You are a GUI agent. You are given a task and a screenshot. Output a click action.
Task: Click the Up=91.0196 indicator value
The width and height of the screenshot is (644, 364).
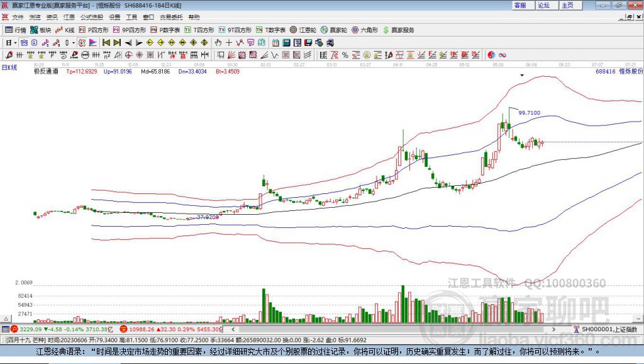[x=118, y=71]
